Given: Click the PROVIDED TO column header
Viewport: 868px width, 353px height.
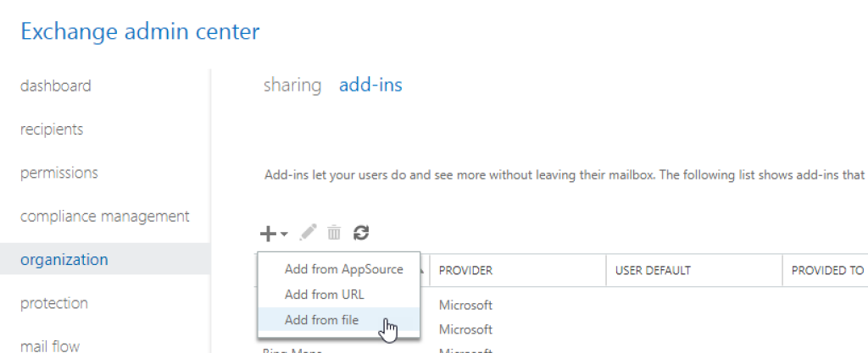Looking at the screenshot, I should coord(827,271).
